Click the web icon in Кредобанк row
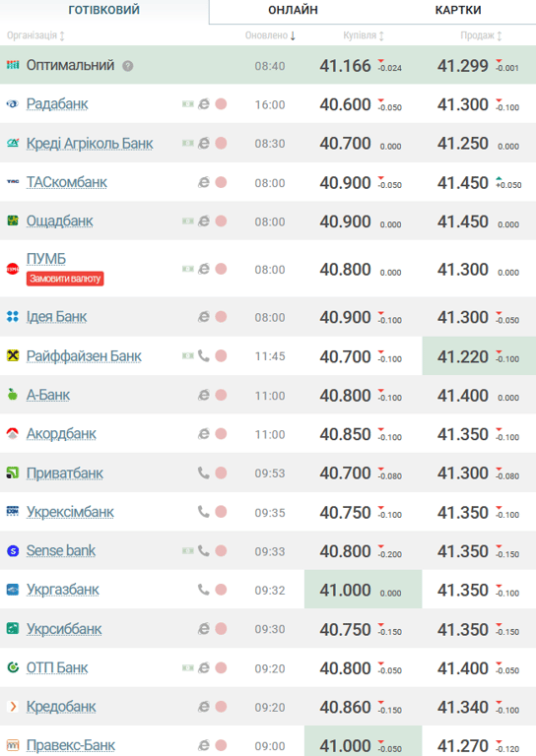The image size is (536, 756). [x=204, y=707]
